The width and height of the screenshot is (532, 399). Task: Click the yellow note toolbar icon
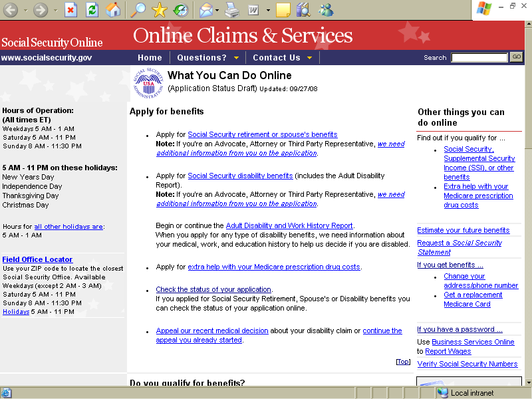(283, 10)
